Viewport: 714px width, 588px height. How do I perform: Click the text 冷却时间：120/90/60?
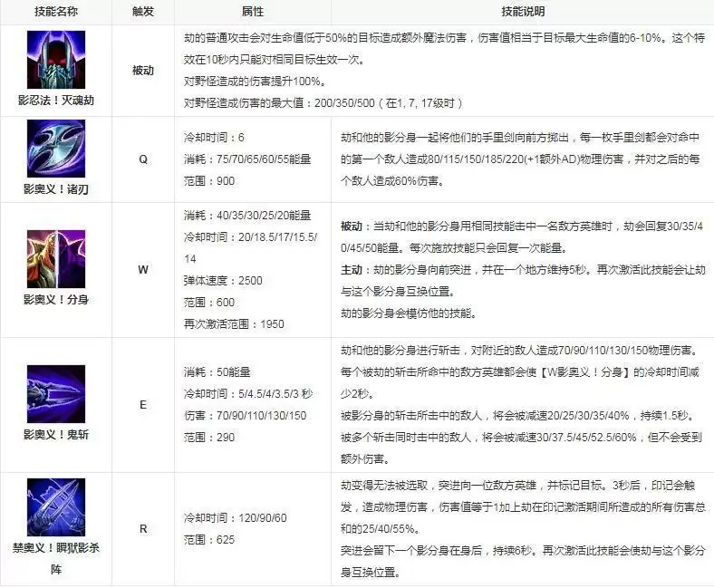235,518
